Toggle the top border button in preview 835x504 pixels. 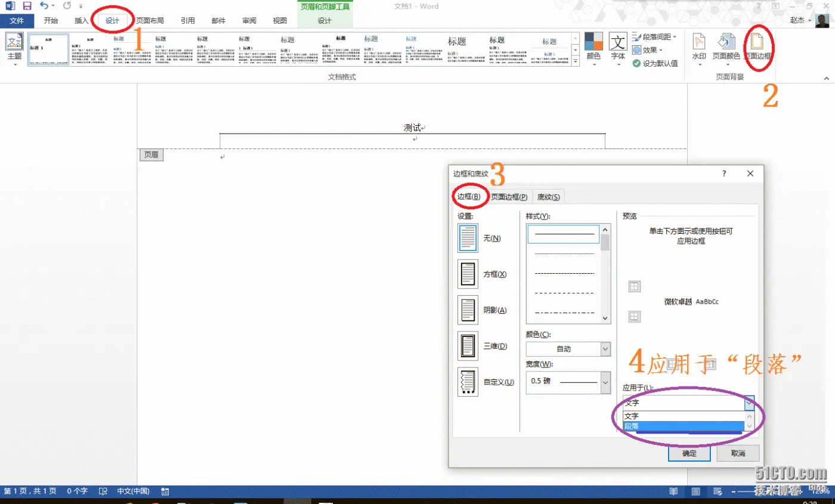click(635, 287)
